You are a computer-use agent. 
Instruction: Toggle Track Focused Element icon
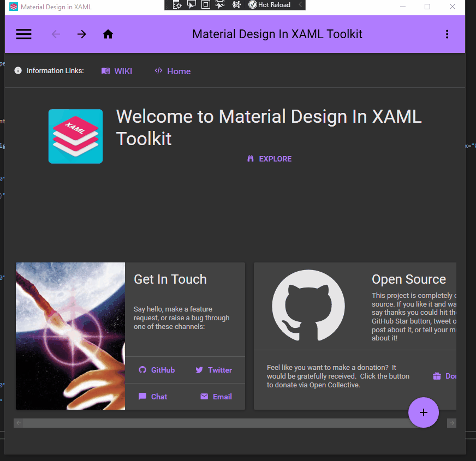(220, 5)
